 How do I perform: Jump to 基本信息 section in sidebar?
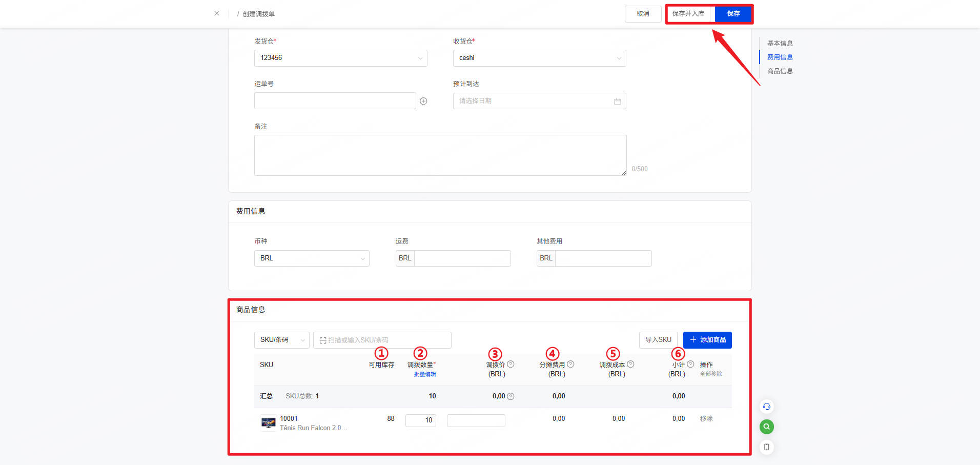point(780,44)
